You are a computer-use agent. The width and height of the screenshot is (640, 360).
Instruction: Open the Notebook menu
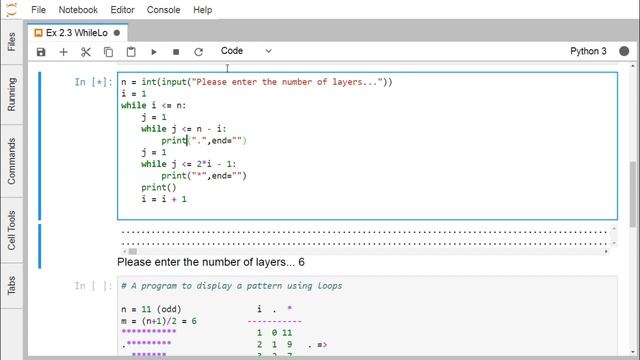(x=78, y=10)
